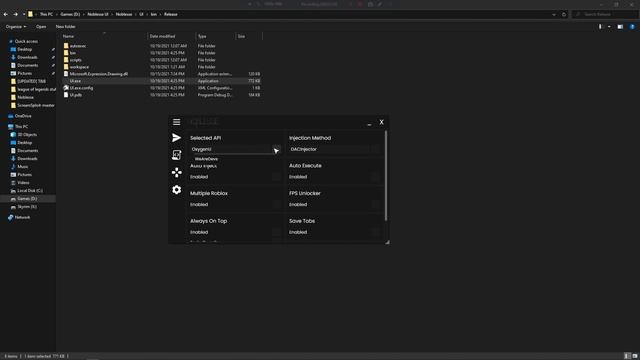Open Network in navigation pane
Image resolution: width=640 pixels, height=360 pixels.
pos(22,217)
